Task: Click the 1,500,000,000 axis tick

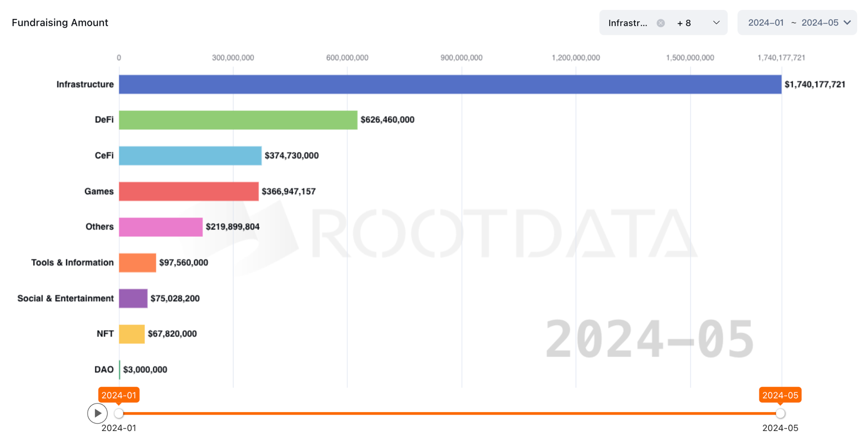Action: (x=690, y=58)
